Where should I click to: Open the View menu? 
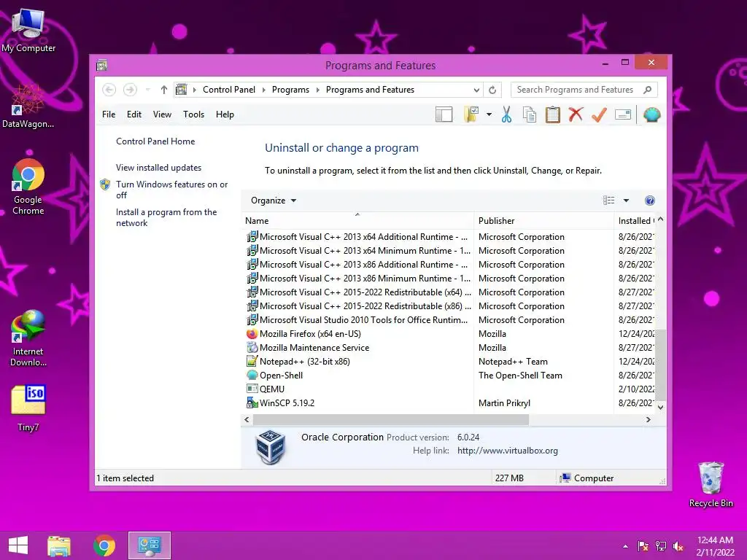(x=162, y=114)
